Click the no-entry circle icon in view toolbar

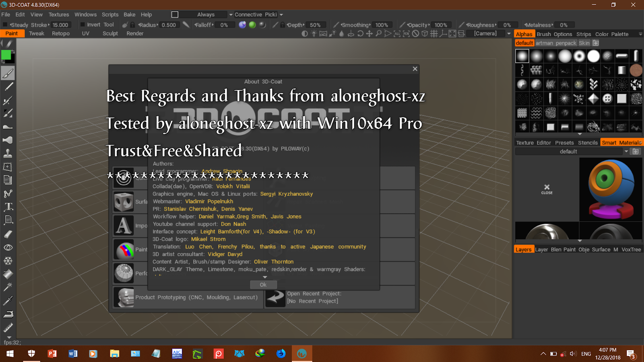(x=416, y=34)
